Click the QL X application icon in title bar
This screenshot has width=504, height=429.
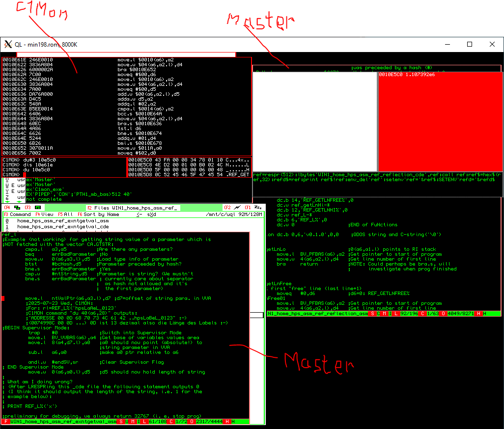[x=8, y=44]
